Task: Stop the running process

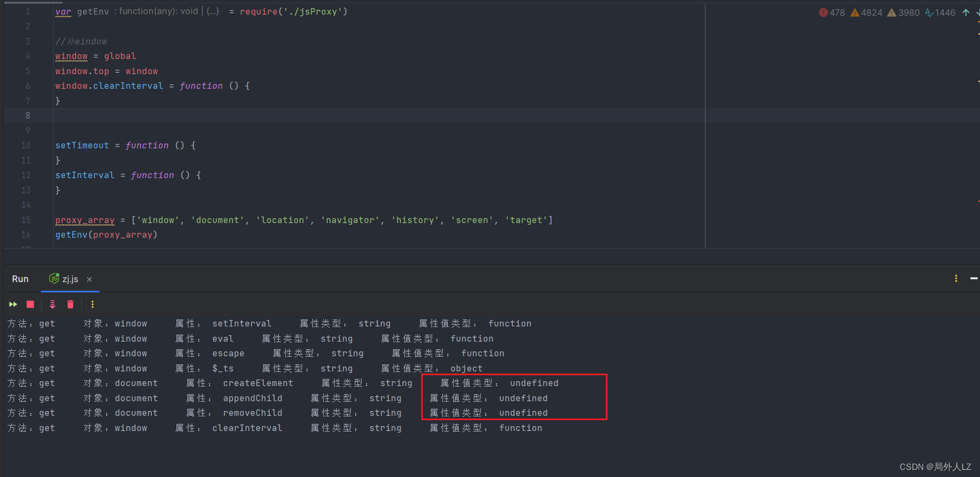Action: pyautogui.click(x=30, y=304)
